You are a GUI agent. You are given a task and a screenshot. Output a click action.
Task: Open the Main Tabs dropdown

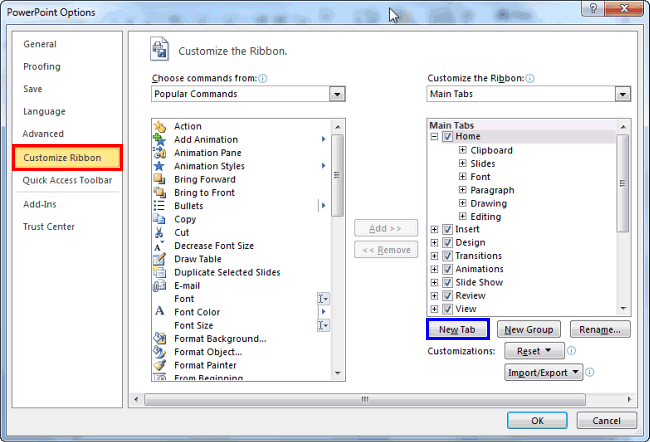(x=622, y=94)
